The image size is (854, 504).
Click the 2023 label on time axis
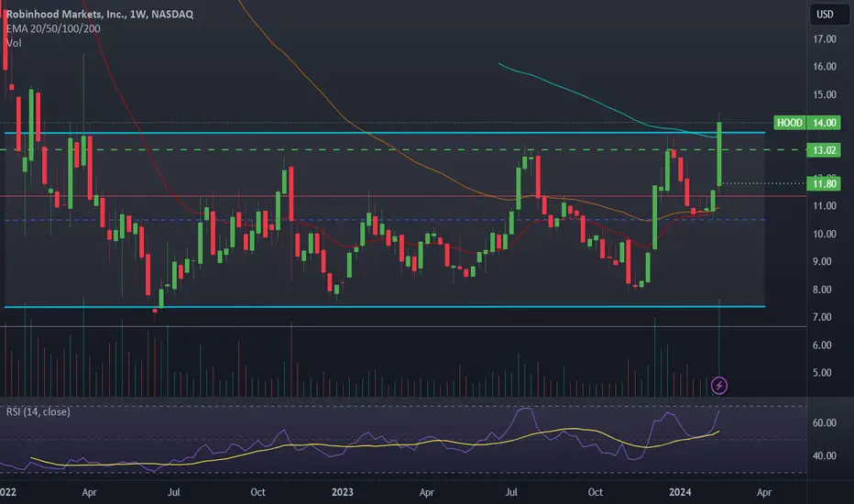click(x=342, y=492)
